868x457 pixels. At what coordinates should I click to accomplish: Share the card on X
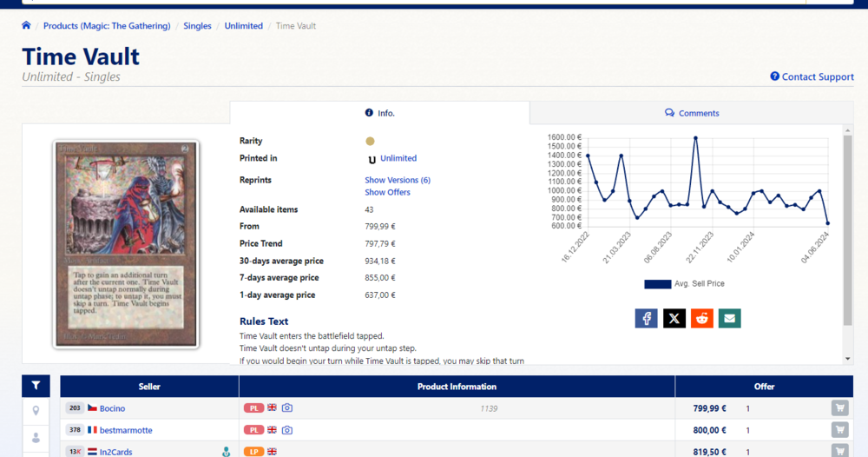(x=674, y=318)
